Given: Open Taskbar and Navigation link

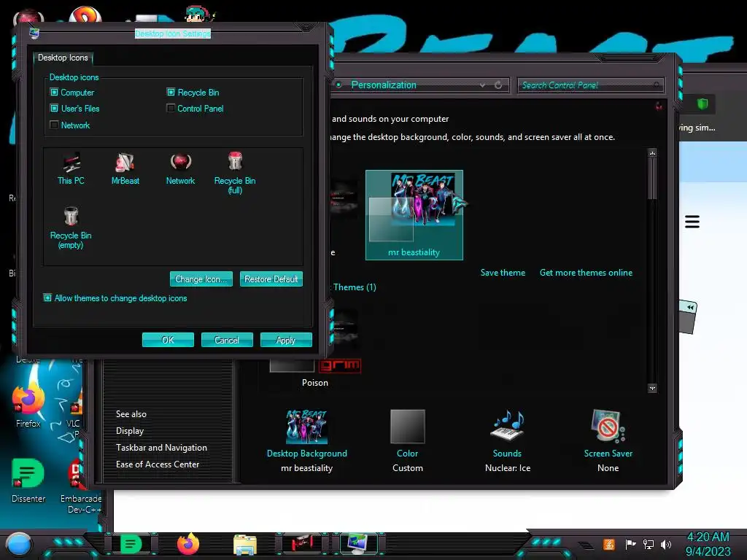Looking at the screenshot, I should click(x=161, y=448).
